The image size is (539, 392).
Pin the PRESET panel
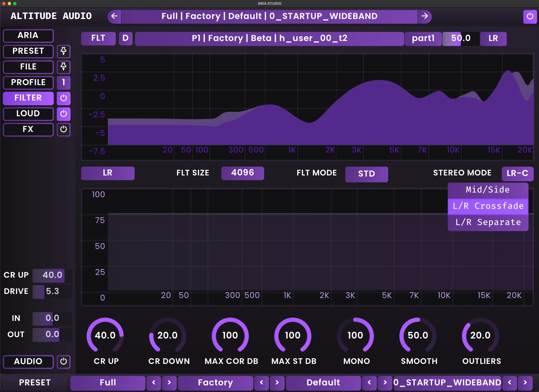click(x=64, y=52)
